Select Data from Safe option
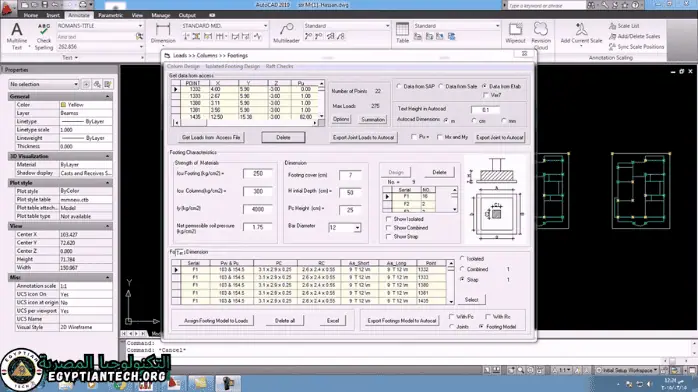698x392 pixels. pos(441,86)
